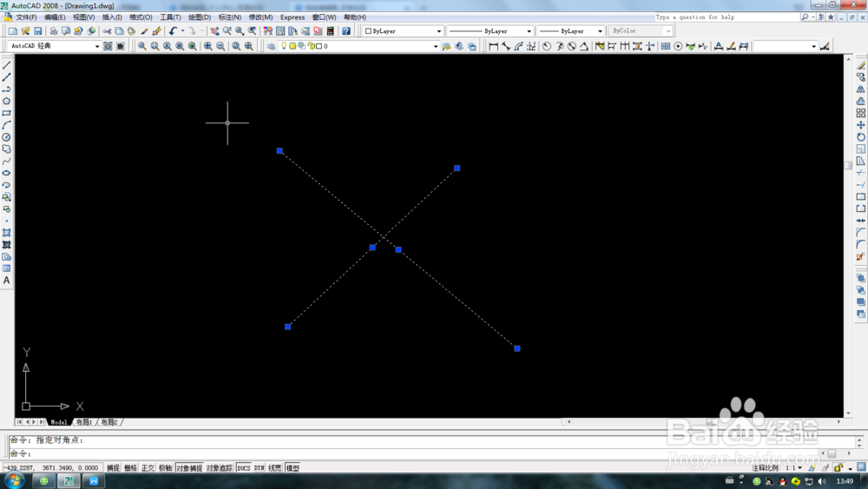Select the Spline draw tool
Image resolution: width=868 pixels, height=489 pixels.
pyautogui.click(x=7, y=162)
